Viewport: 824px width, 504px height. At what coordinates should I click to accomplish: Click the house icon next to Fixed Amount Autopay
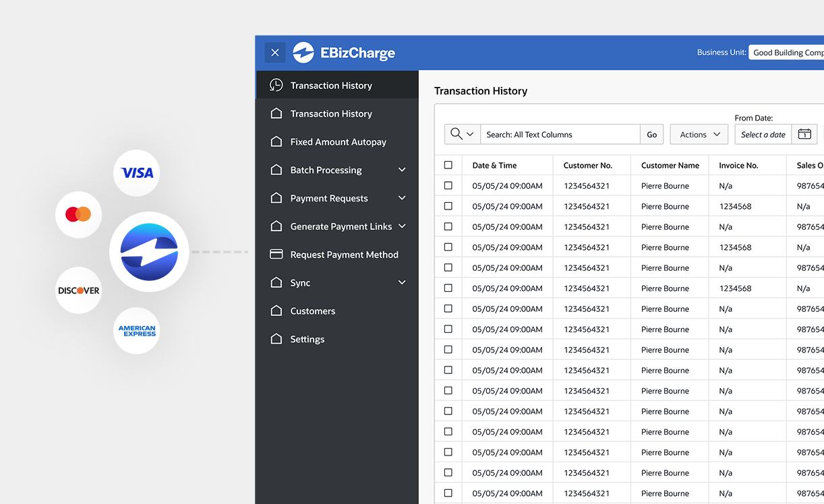[x=276, y=141]
